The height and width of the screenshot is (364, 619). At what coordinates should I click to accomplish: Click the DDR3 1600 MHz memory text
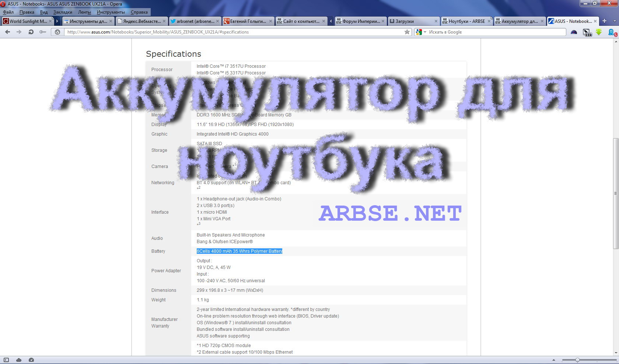click(x=244, y=115)
